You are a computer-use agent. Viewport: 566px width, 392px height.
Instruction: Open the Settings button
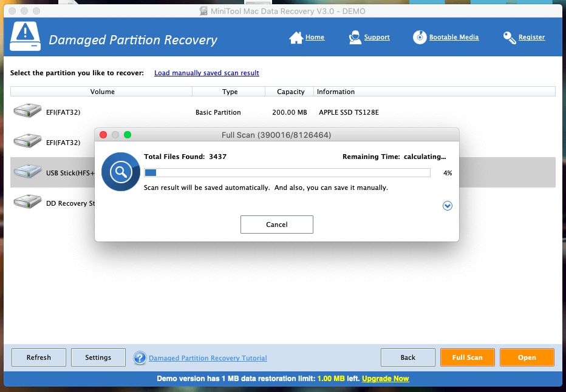[x=98, y=357]
